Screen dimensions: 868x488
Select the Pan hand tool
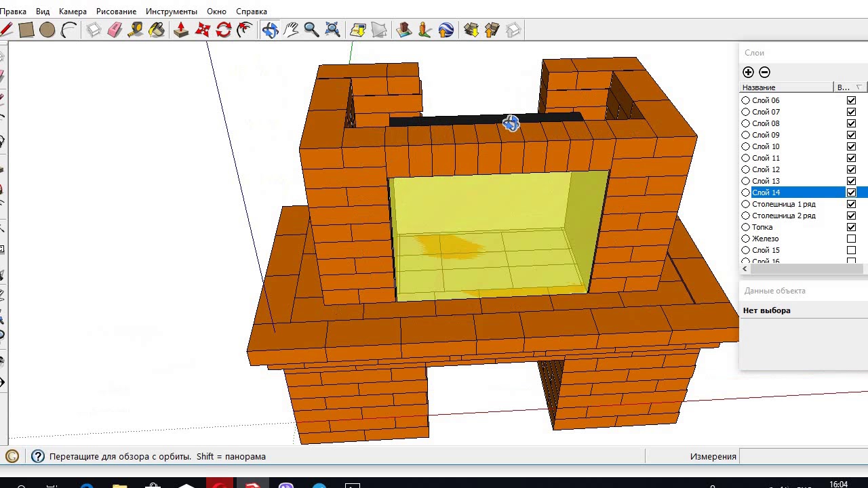[x=291, y=30]
